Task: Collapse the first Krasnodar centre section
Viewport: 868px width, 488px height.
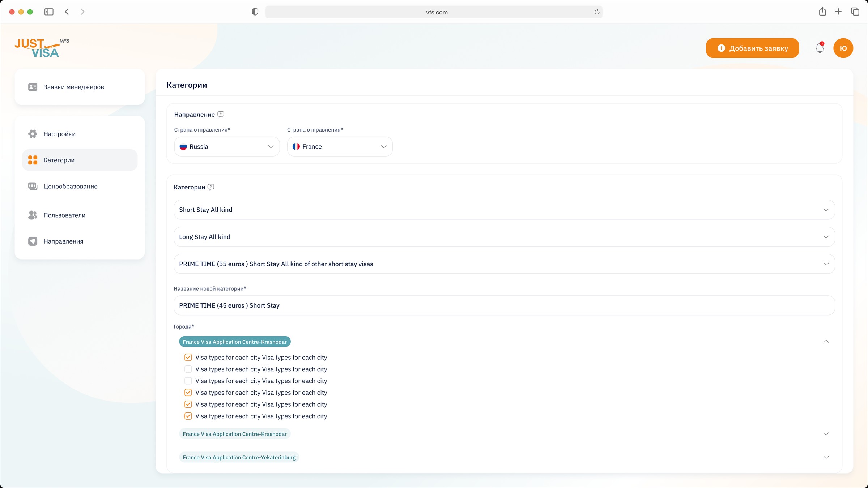Action: (x=826, y=342)
